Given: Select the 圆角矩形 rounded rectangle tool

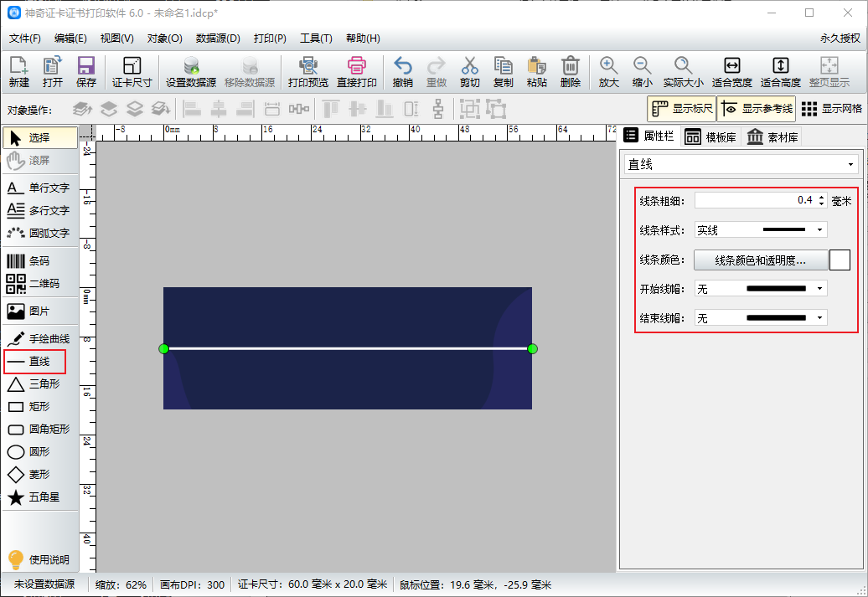Looking at the screenshot, I should click(x=40, y=430).
